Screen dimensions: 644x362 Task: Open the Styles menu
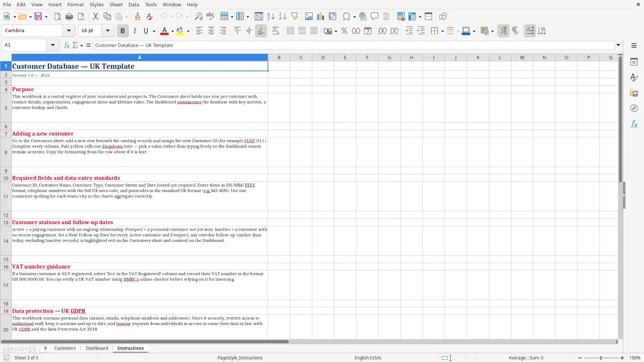click(x=97, y=4)
